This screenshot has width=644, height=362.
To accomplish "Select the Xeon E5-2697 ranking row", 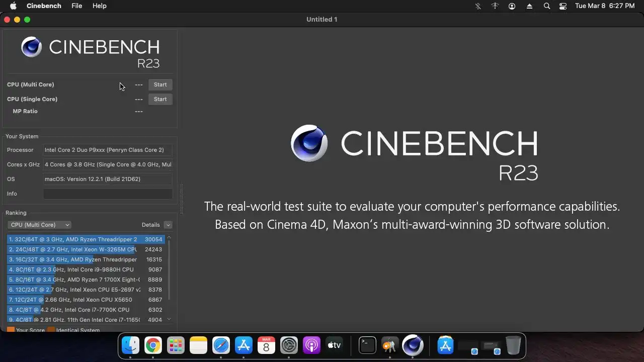I will tap(86, 290).
